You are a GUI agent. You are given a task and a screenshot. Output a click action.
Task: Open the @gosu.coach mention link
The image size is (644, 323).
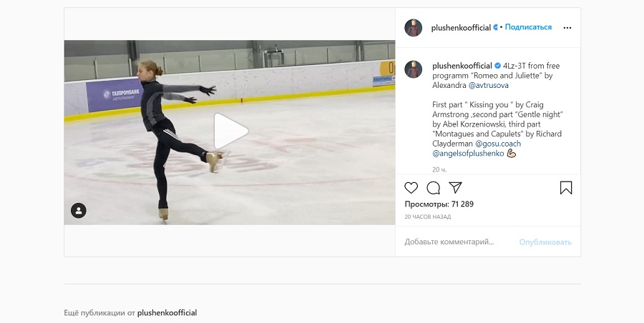pos(498,144)
